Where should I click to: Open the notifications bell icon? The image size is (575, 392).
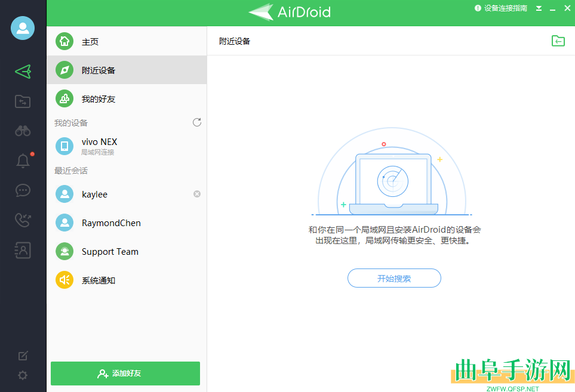tap(23, 160)
